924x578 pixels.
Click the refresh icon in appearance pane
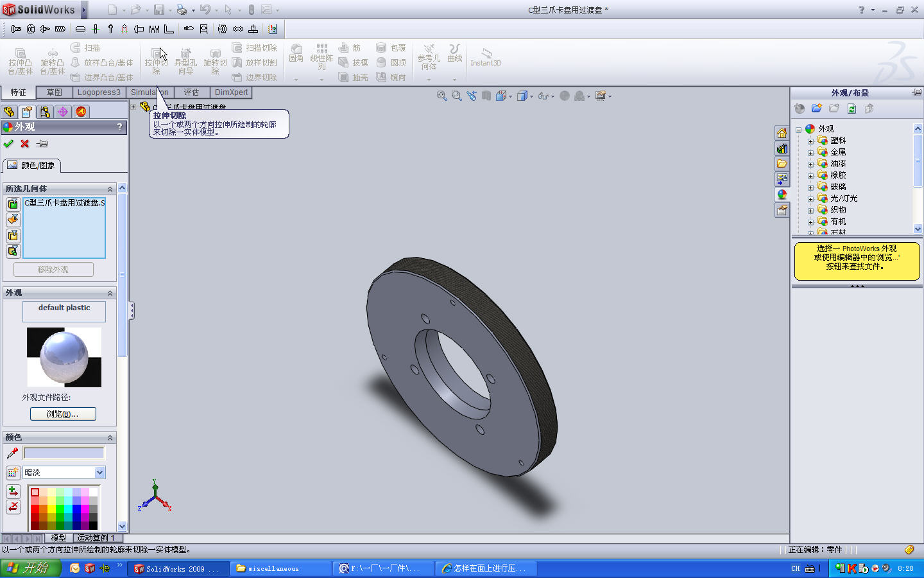(x=851, y=109)
